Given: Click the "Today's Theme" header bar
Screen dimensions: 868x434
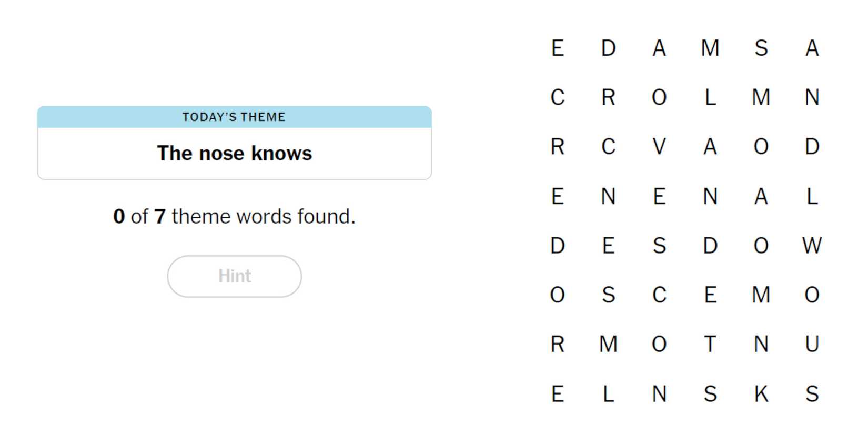Looking at the screenshot, I should pos(234,117).
